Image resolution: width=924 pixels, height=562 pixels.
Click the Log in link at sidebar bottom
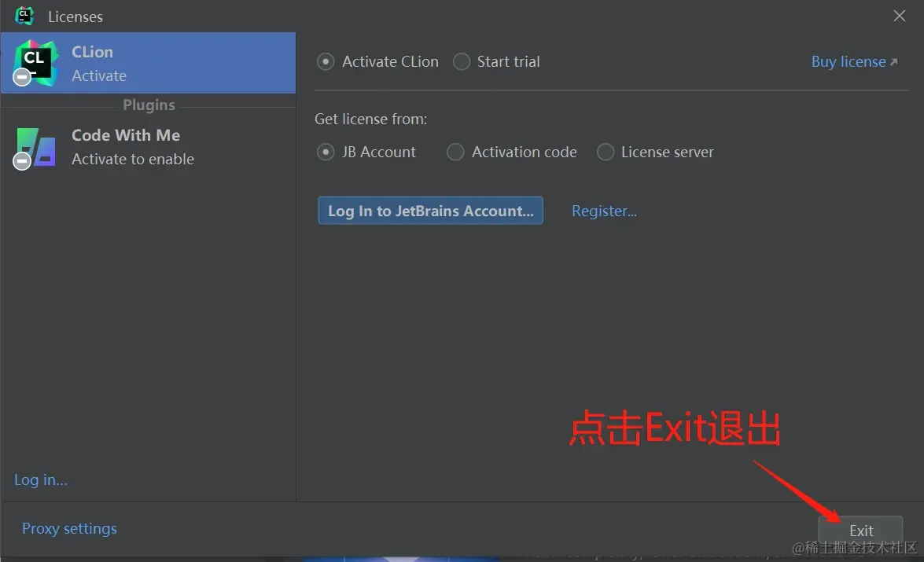[41, 480]
